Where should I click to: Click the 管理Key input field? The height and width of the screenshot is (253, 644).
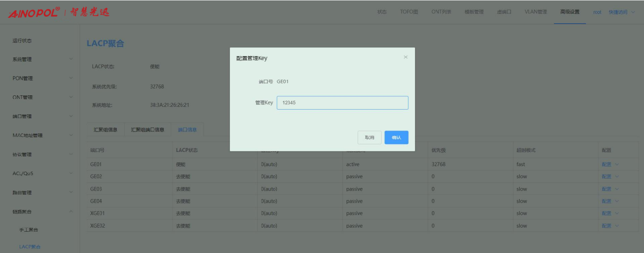click(342, 103)
